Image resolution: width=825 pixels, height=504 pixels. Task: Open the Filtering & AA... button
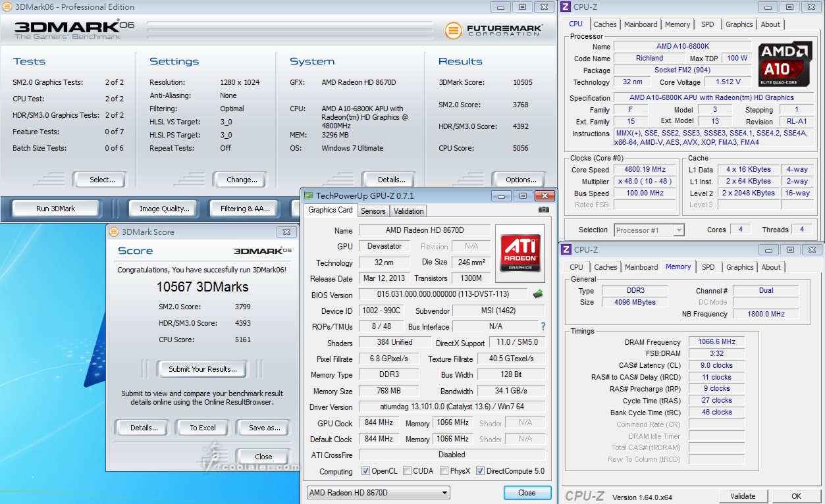tap(245, 209)
